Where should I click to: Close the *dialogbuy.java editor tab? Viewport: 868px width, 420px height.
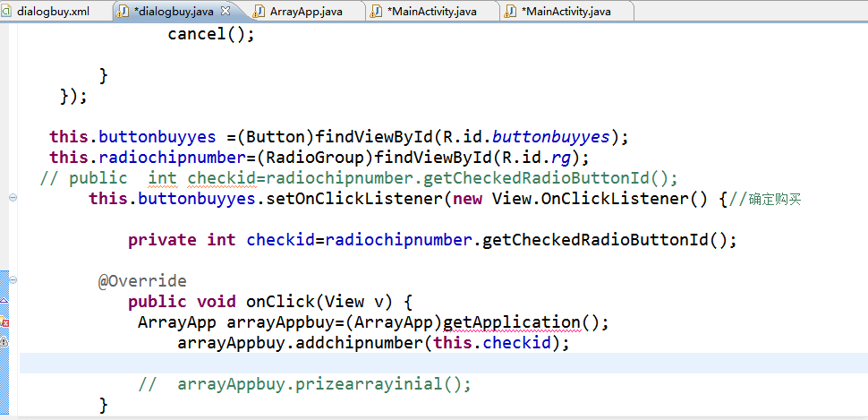(225, 11)
